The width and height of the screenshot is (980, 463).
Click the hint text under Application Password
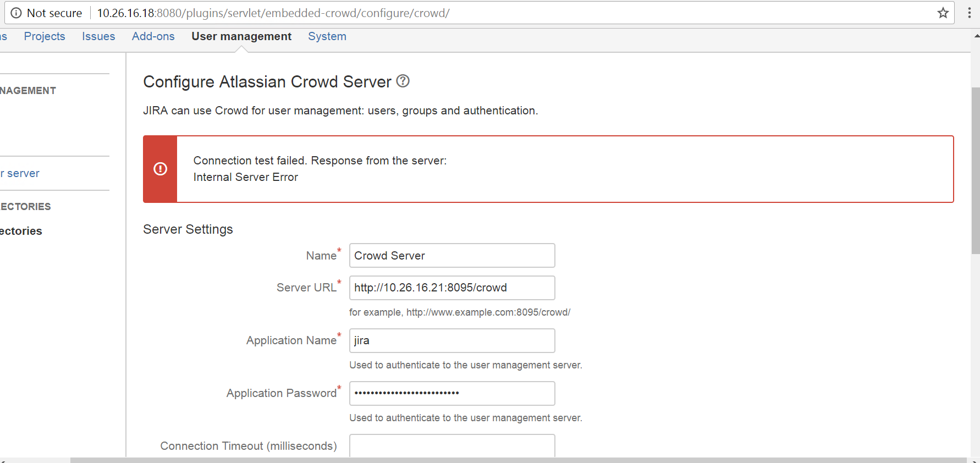point(466,418)
